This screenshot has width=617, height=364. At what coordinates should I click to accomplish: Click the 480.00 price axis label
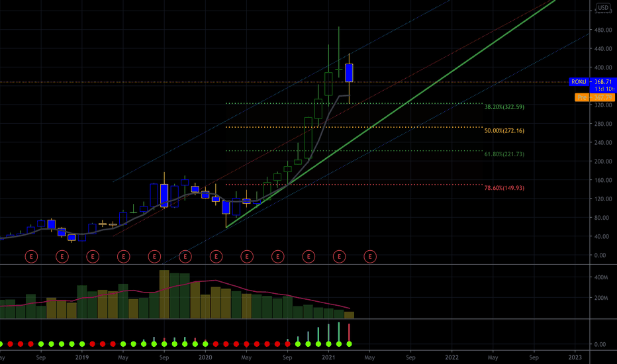click(603, 30)
